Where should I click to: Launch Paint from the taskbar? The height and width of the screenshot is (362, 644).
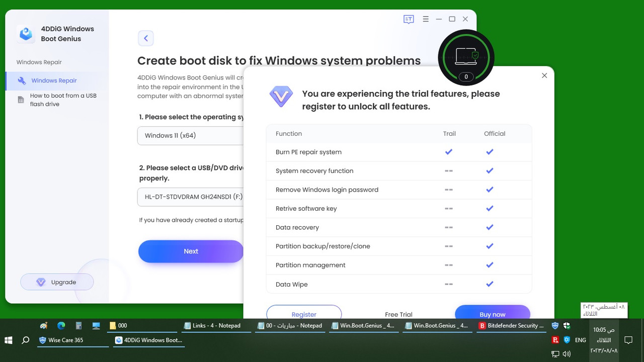coord(44,326)
